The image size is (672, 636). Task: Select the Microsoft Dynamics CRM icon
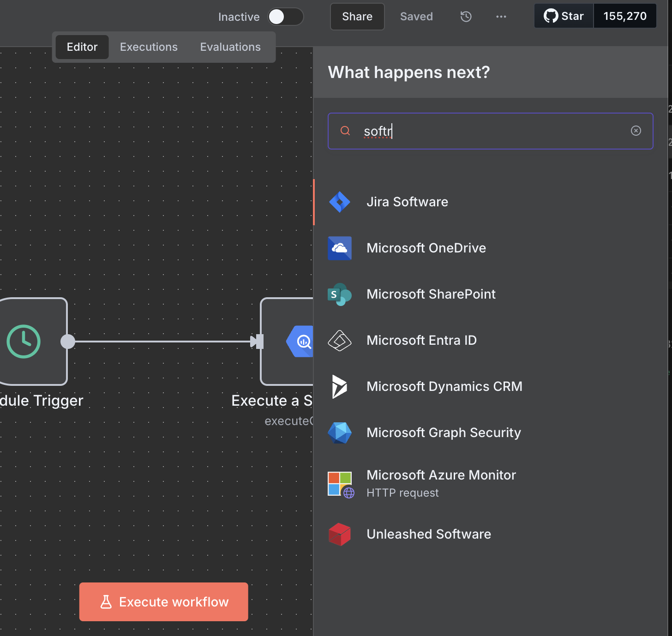click(340, 387)
